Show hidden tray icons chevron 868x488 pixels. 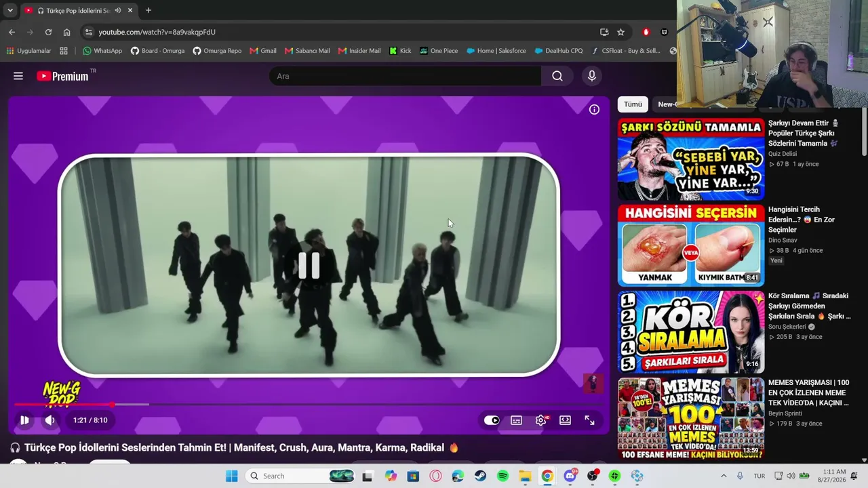tap(724, 476)
